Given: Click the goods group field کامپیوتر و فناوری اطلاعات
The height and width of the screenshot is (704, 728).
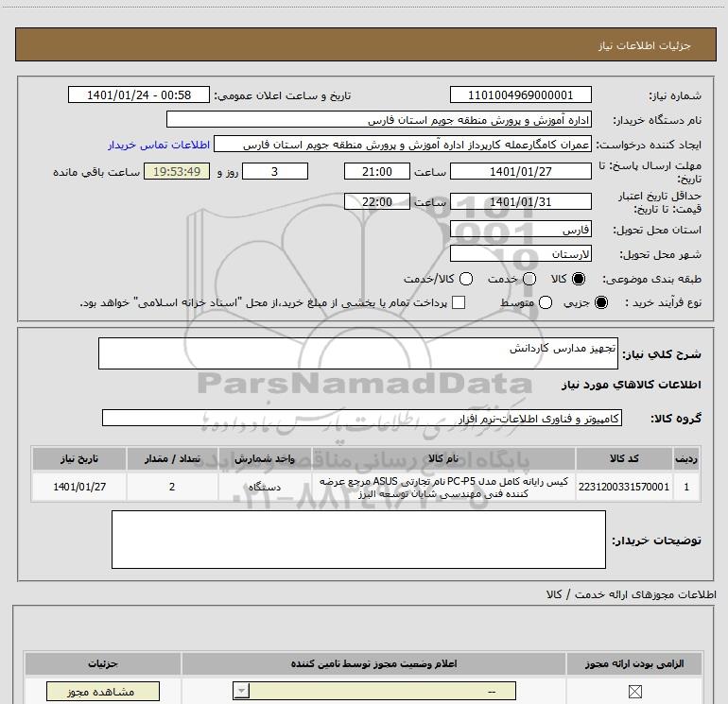Looking at the screenshot, I should (x=362, y=418).
